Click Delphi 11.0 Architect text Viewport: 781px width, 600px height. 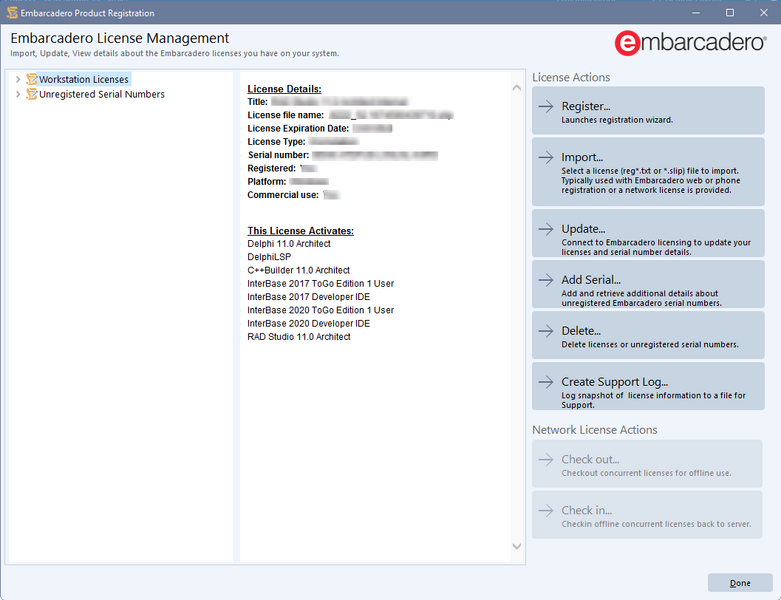(x=289, y=243)
